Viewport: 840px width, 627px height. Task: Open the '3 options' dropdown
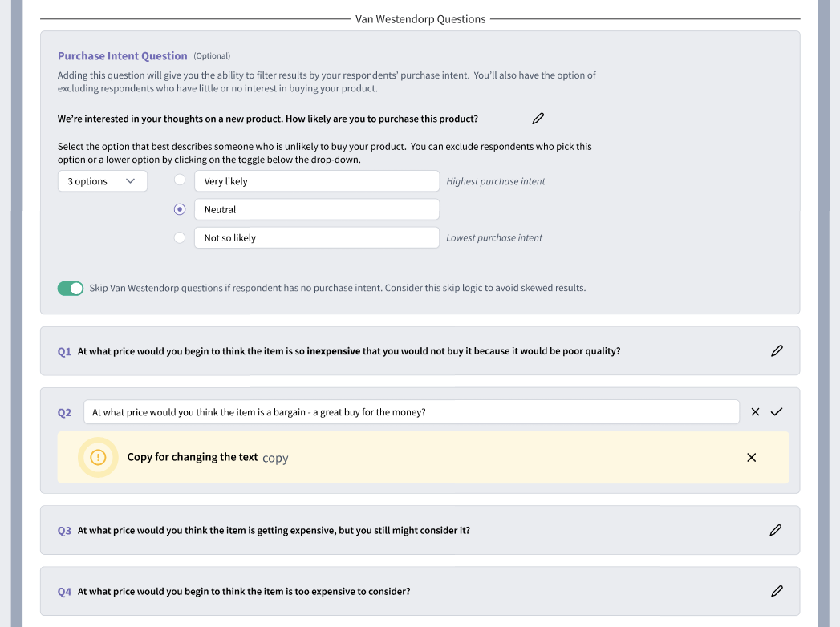102,180
